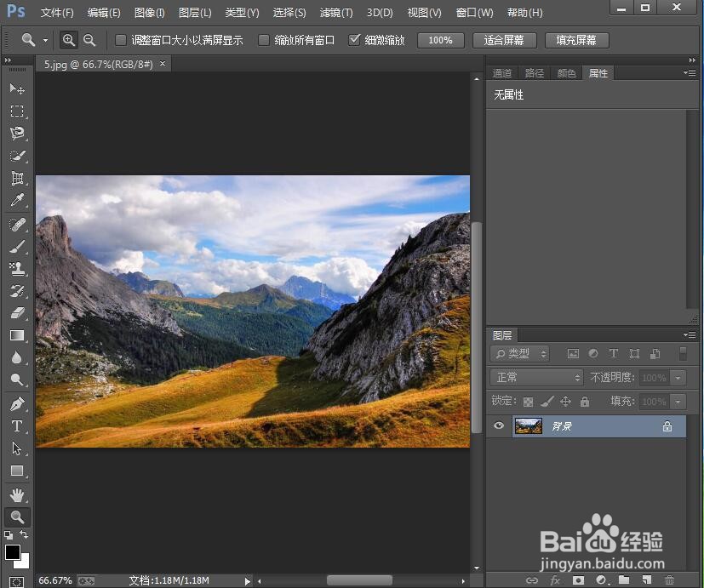Screen dimensions: 704x588
Task: Select the Healing Brush tool
Action: click(17, 224)
